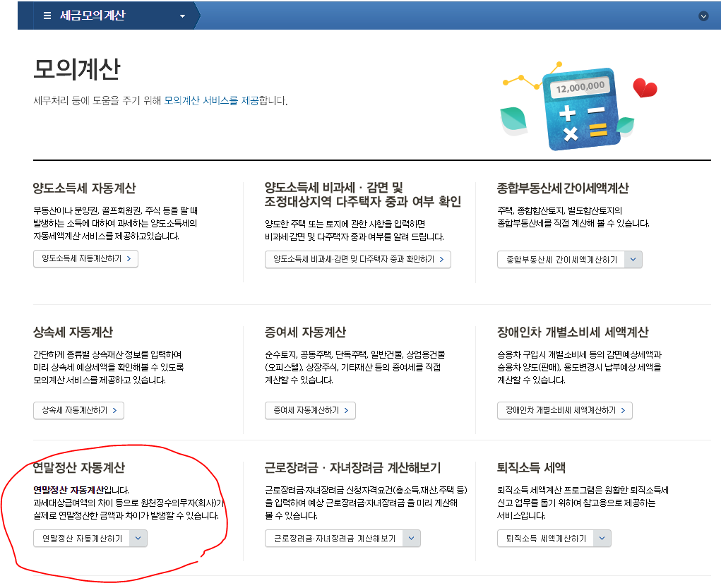
Task: Start the circled 연말정산 자동계산하기 button
Action: [x=81, y=538]
